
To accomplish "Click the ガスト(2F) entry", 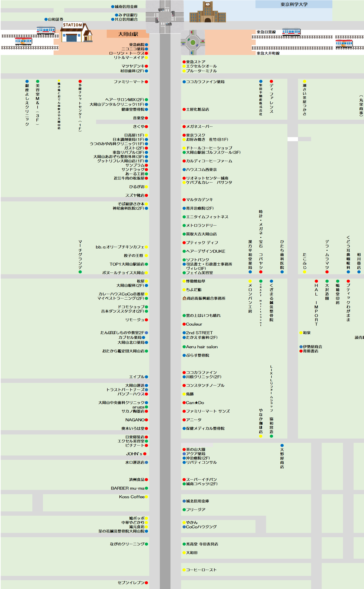I will coord(136,148).
